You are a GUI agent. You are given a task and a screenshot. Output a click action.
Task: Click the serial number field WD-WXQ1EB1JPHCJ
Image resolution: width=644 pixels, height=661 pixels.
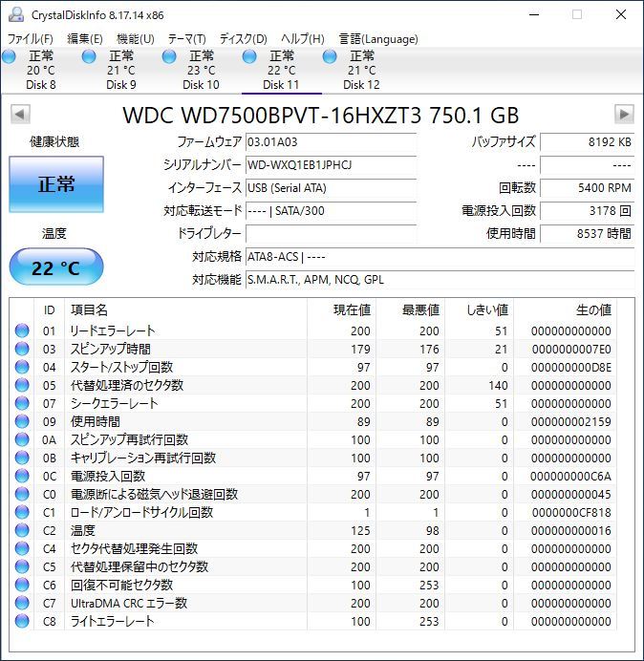[x=331, y=165]
